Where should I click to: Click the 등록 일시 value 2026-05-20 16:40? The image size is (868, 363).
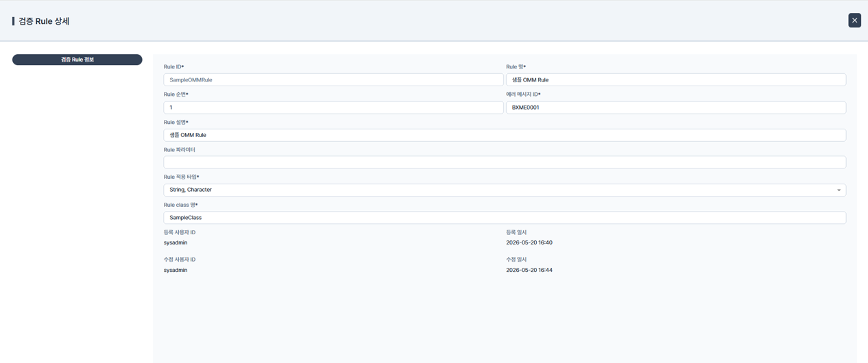pyautogui.click(x=529, y=242)
